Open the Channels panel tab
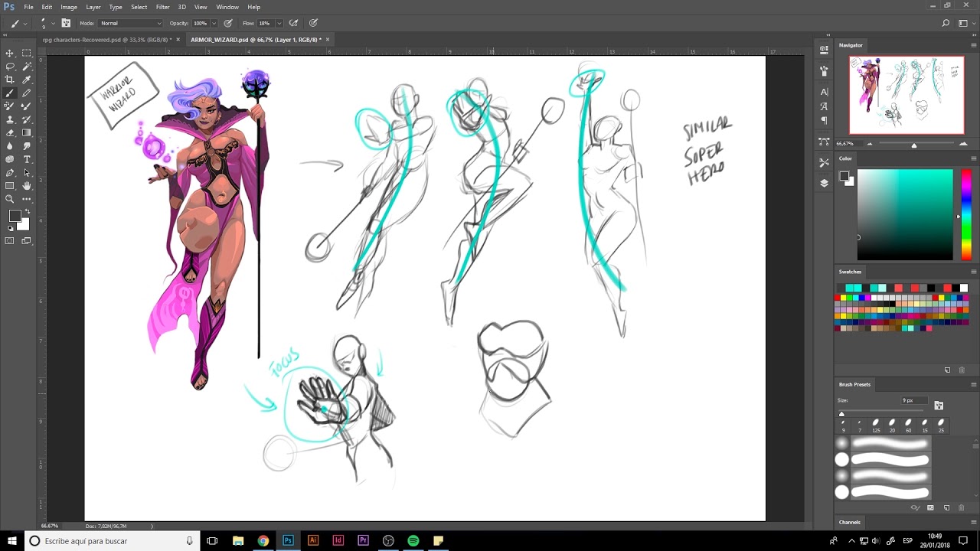Image resolution: width=980 pixels, height=551 pixels. (x=850, y=522)
